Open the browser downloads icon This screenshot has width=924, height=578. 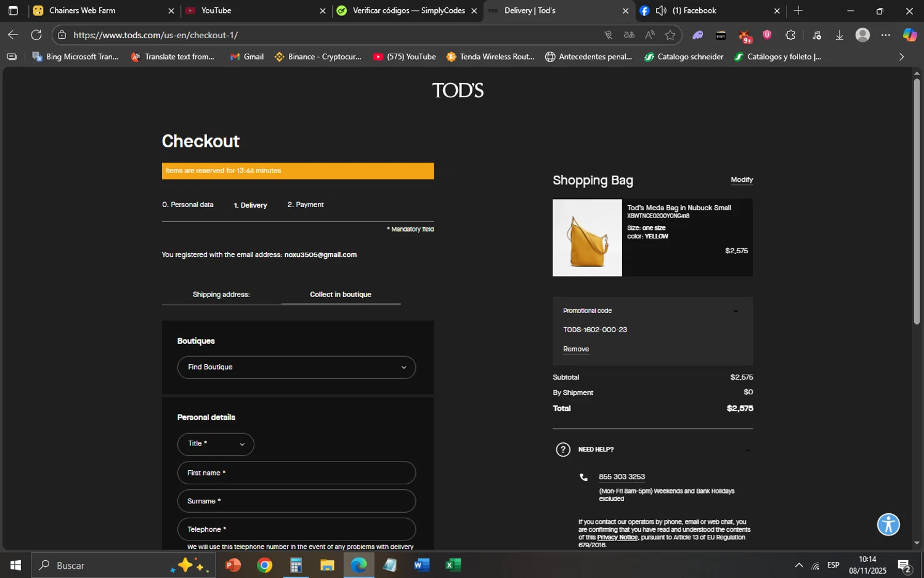[839, 35]
